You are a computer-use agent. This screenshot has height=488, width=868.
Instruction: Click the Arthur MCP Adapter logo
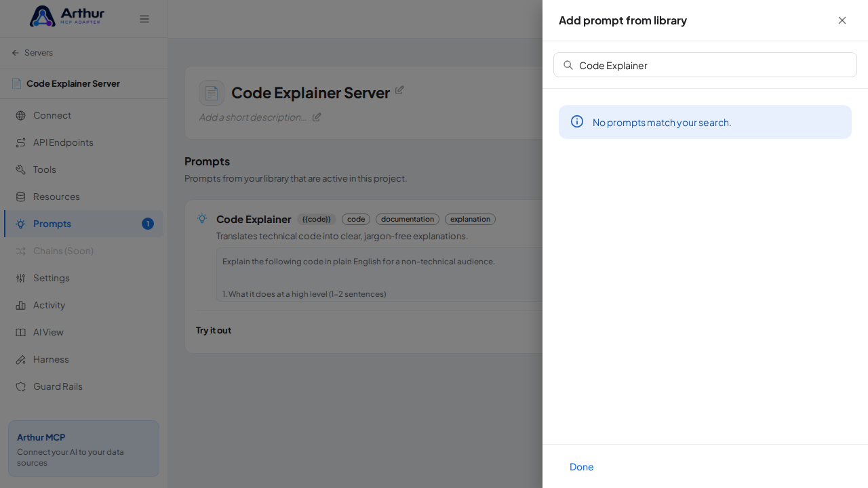pos(67,16)
